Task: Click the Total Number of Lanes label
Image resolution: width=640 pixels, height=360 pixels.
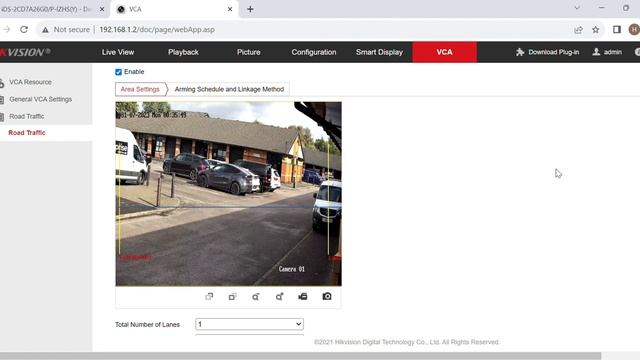Action: tap(147, 324)
